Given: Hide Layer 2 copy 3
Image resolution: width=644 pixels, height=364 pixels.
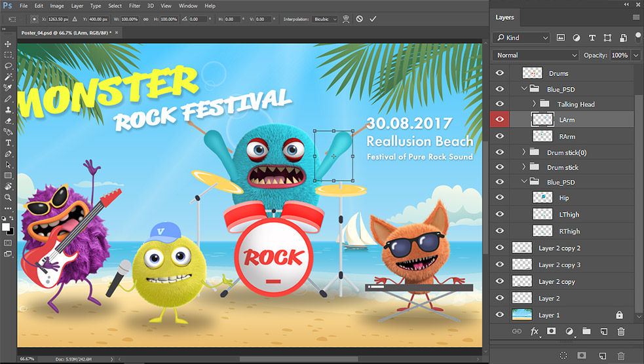Looking at the screenshot, I should coord(499,264).
